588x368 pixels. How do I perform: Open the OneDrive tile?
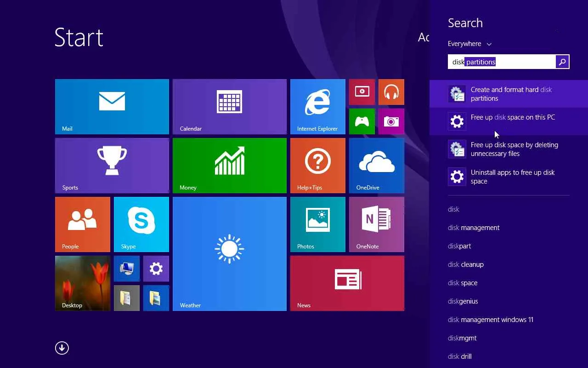coord(377,166)
